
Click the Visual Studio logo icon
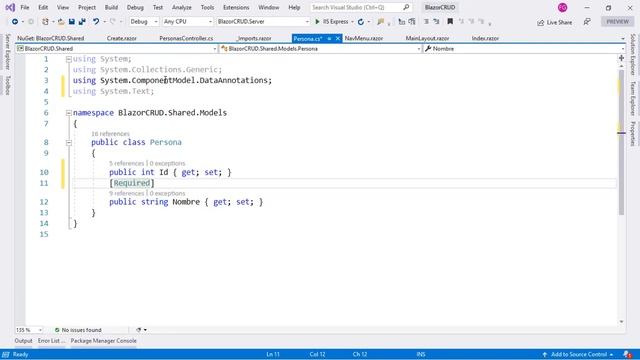point(10,7)
